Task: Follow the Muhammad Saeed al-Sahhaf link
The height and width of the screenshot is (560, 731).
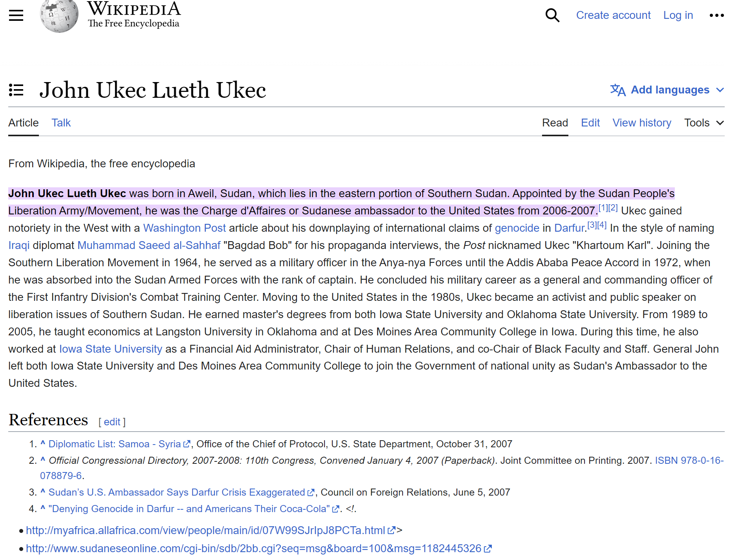Action: (149, 245)
